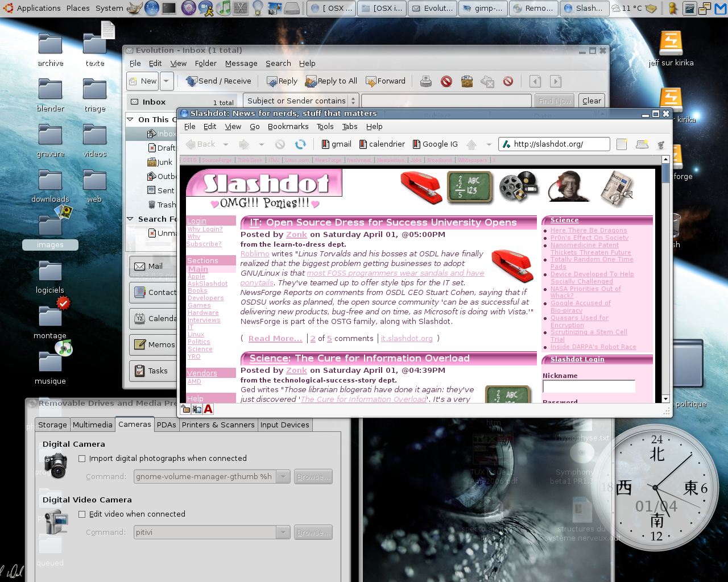The width and height of the screenshot is (728, 582).
Task: Click the browser Back button
Action: click(200, 144)
